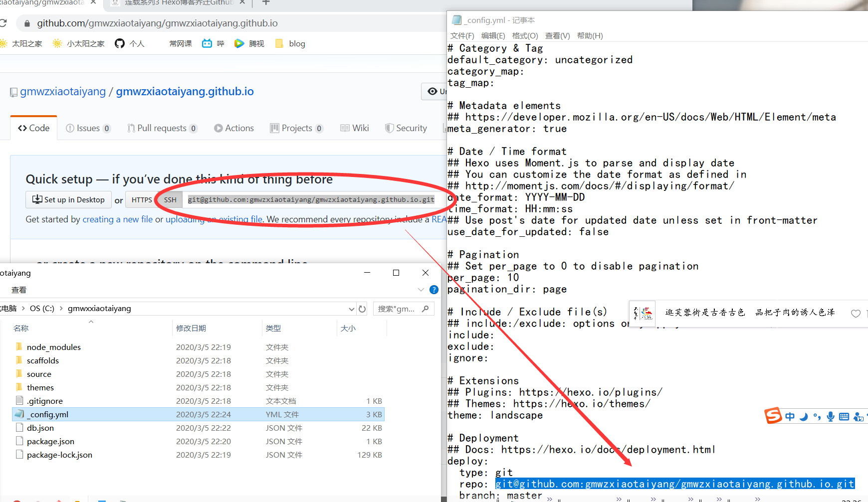This screenshot has width=868, height=502.
Task: Click the "creating a new file" link
Action: tap(118, 219)
